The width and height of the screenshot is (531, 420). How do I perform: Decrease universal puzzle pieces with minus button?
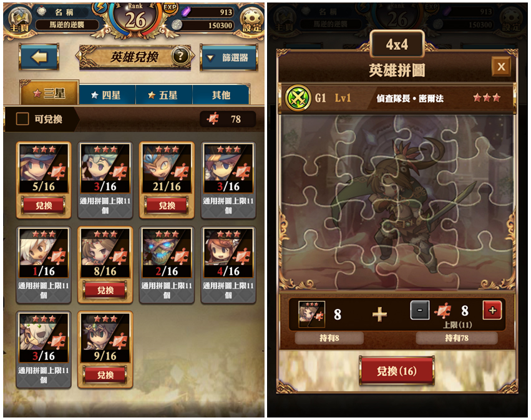[x=419, y=310]
